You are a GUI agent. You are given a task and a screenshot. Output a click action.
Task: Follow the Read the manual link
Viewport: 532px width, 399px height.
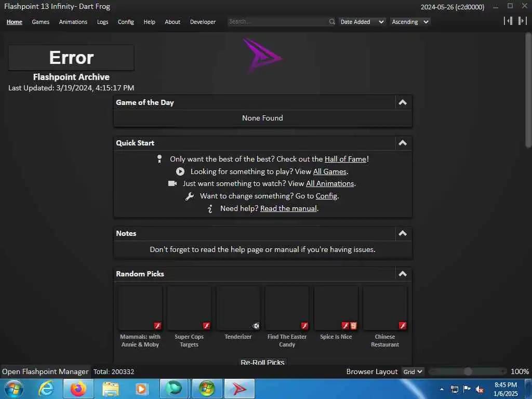pyautogui.click(x=288, y=208)
